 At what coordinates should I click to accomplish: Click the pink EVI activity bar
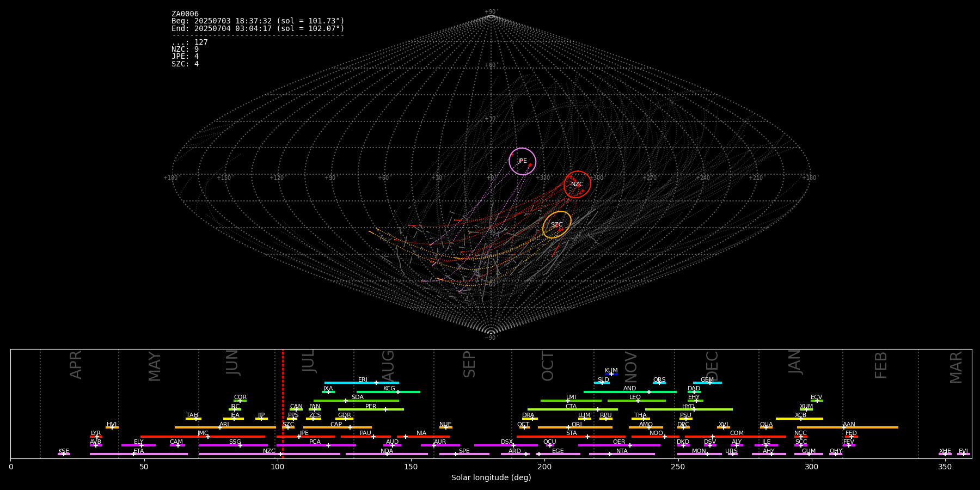click(x=964, y=454)
